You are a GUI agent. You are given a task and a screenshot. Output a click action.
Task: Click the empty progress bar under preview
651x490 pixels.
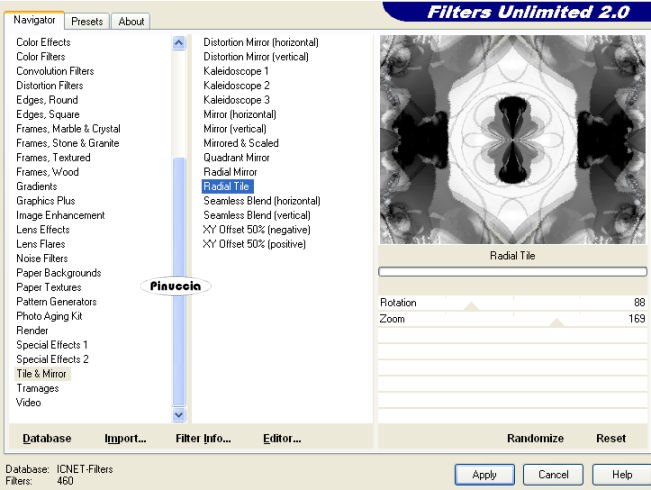(513, 272)
